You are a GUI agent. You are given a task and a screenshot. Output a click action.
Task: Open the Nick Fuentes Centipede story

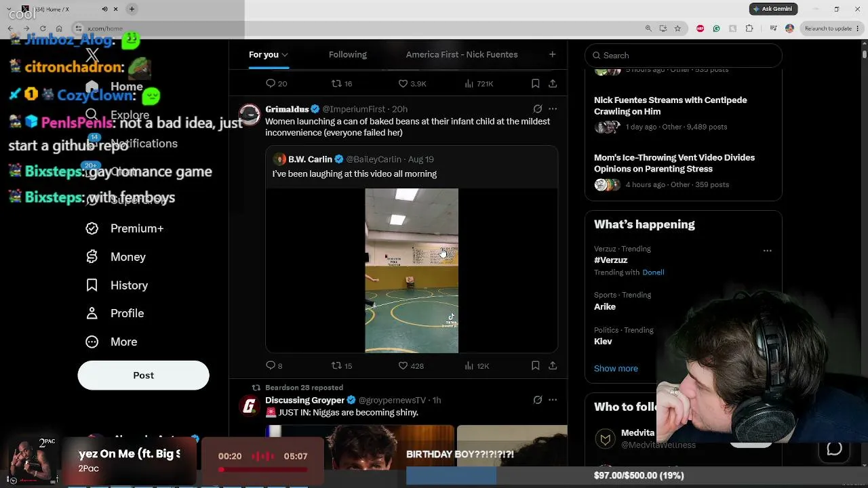(x=683, y=115)
